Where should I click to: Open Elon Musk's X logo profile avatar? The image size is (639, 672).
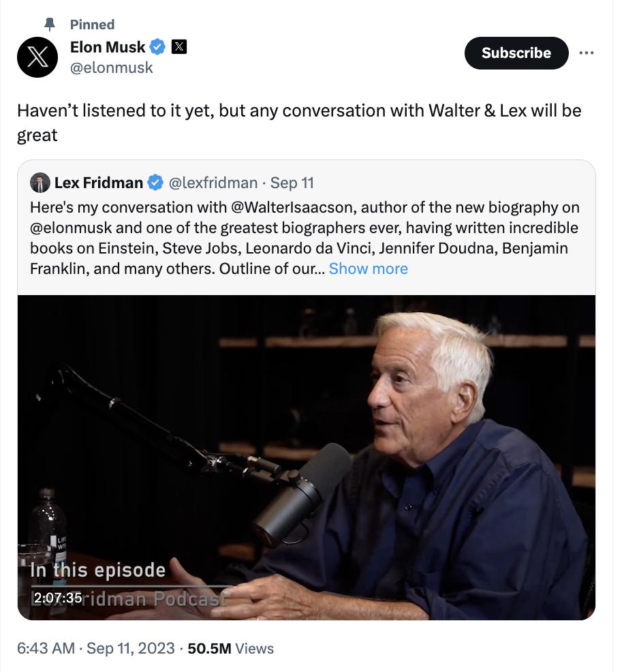[37, 57]
